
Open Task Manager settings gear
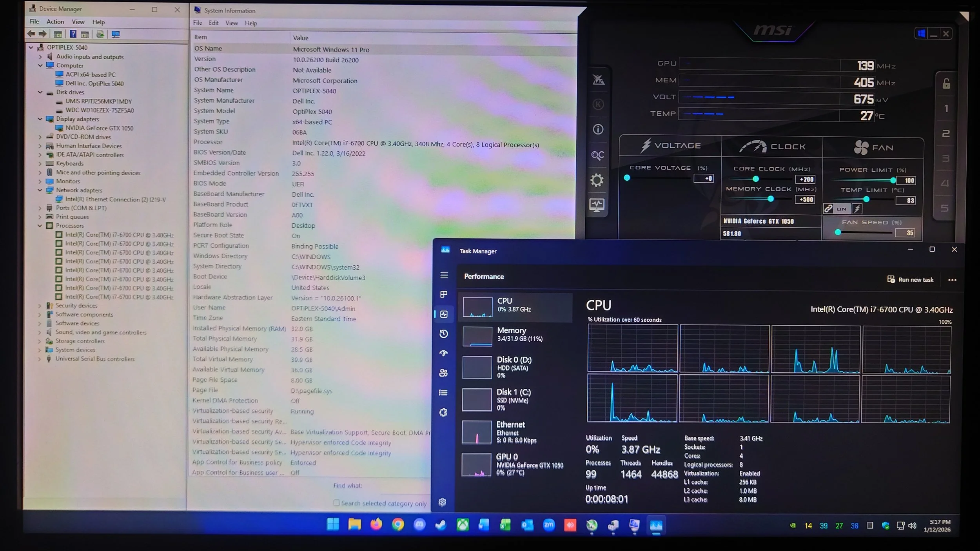click(x=443, y=502)
